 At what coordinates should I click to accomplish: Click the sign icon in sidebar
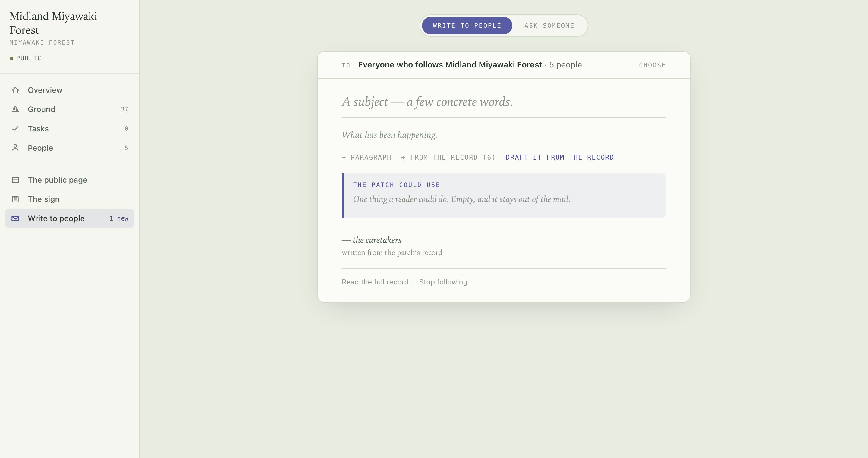pyautogui.click(x=15, y=199)
